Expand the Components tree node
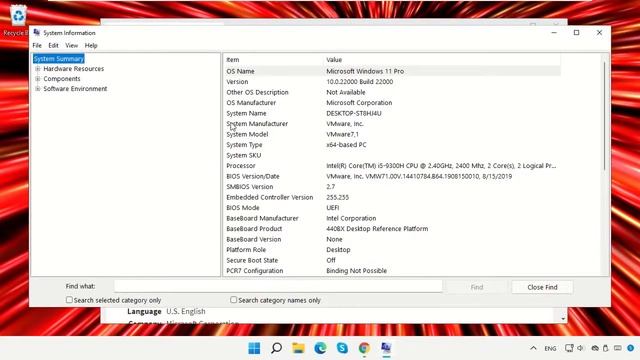Screen dimensions: 640x360 point(38,79)
